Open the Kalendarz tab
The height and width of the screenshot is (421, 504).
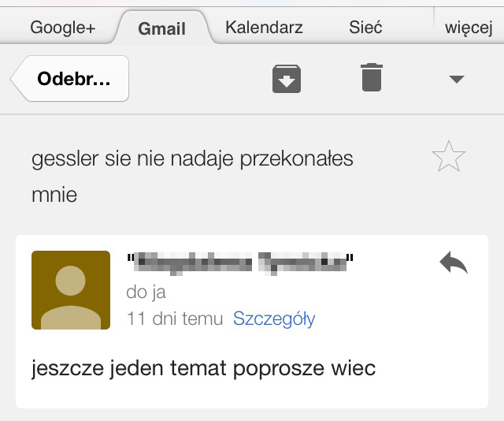coord(264,28)
